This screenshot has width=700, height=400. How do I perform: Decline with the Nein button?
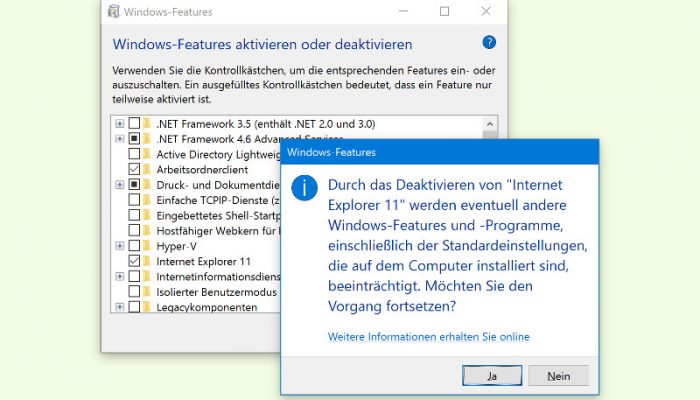[x=558, y=376]
